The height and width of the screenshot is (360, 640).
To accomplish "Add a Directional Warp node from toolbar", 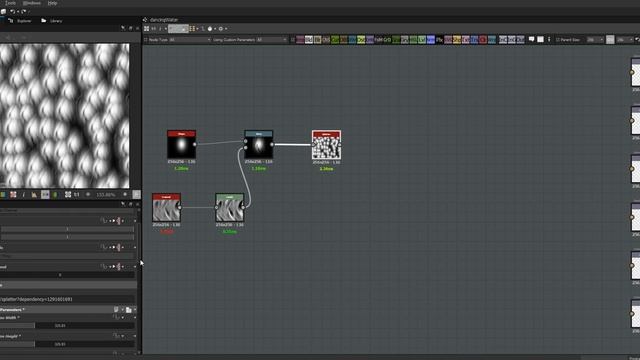I will (x=352, y=40).
